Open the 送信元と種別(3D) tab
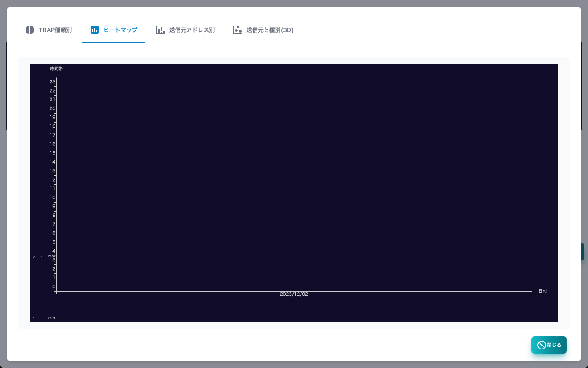 [x=263, y=30]
